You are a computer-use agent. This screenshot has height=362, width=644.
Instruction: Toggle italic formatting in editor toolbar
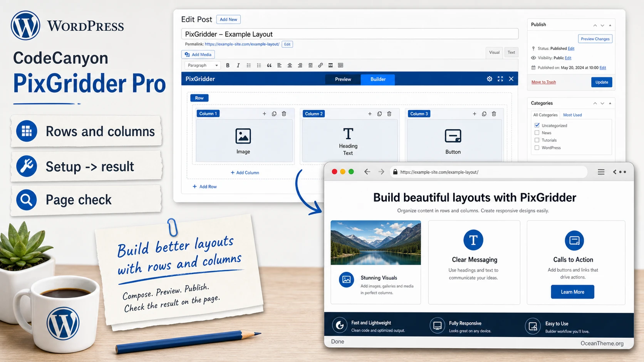point(238,65)
